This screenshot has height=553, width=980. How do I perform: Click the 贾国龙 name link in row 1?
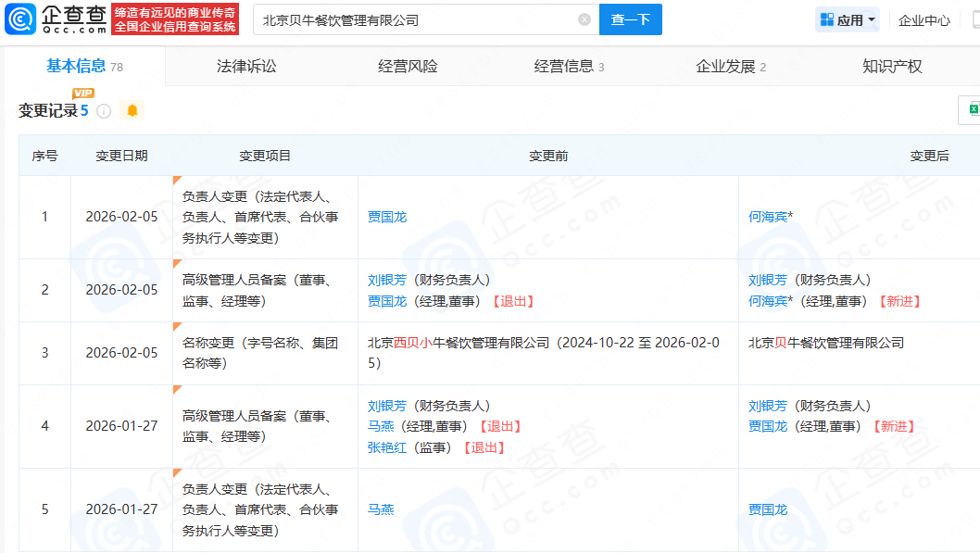(386, 216)
